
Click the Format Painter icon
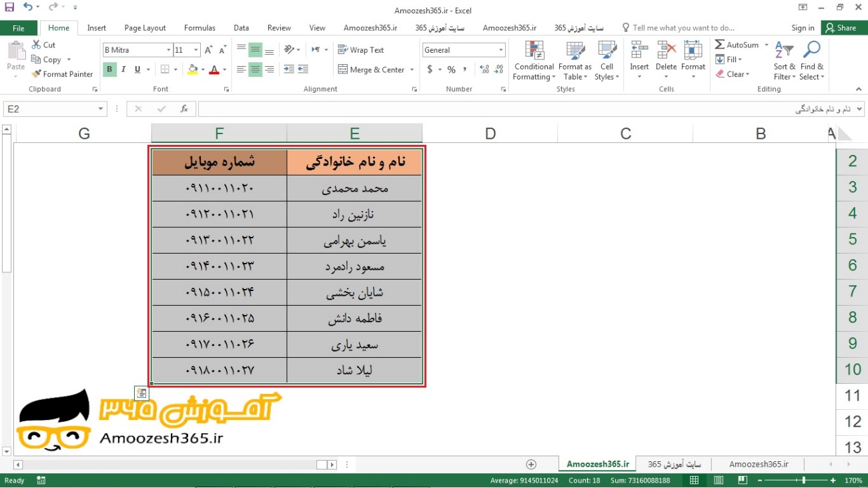tap(37, 74)
